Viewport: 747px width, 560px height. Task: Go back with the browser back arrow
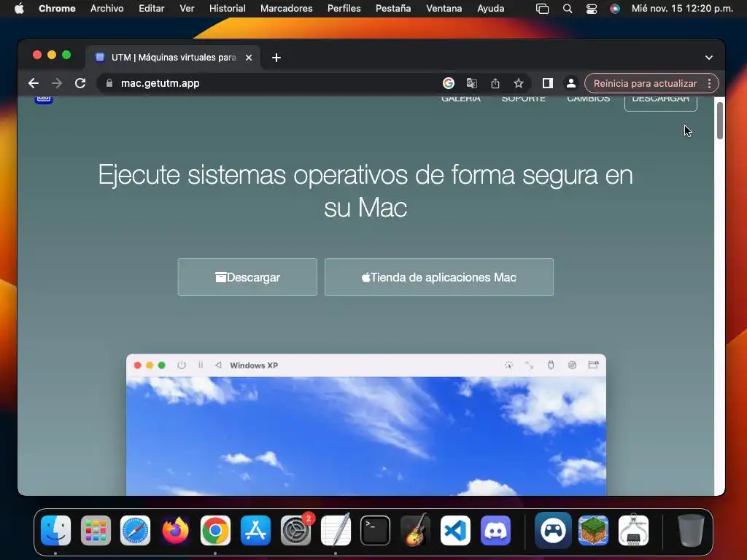click(34, 83)
